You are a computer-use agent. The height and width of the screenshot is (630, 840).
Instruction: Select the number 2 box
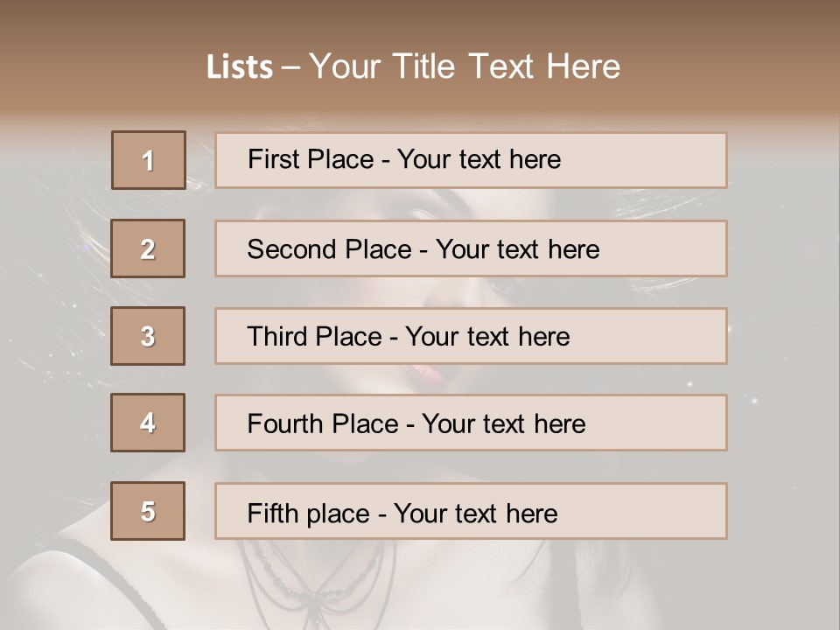pos(148,248)
